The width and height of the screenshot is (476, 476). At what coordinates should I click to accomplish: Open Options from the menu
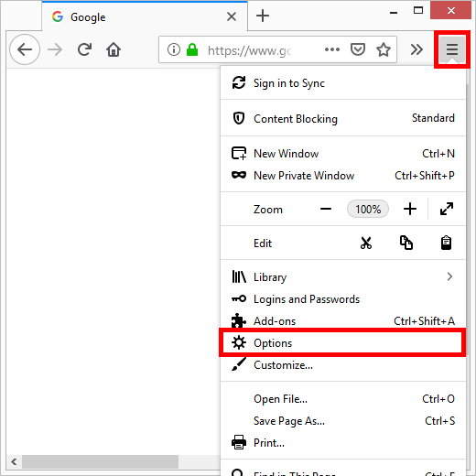343,343
